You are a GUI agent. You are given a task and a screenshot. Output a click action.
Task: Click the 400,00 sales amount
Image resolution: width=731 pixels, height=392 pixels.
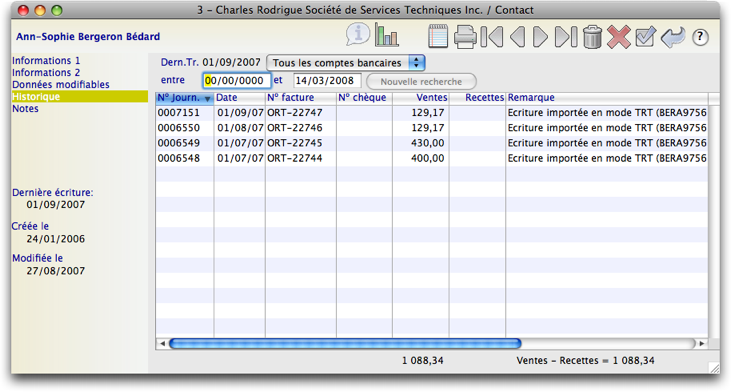pyautogui.click(x=428, y=158)
